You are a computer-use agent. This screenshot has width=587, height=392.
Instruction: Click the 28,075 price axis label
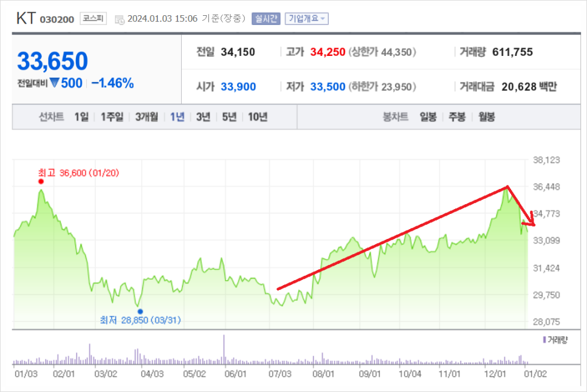546,322
